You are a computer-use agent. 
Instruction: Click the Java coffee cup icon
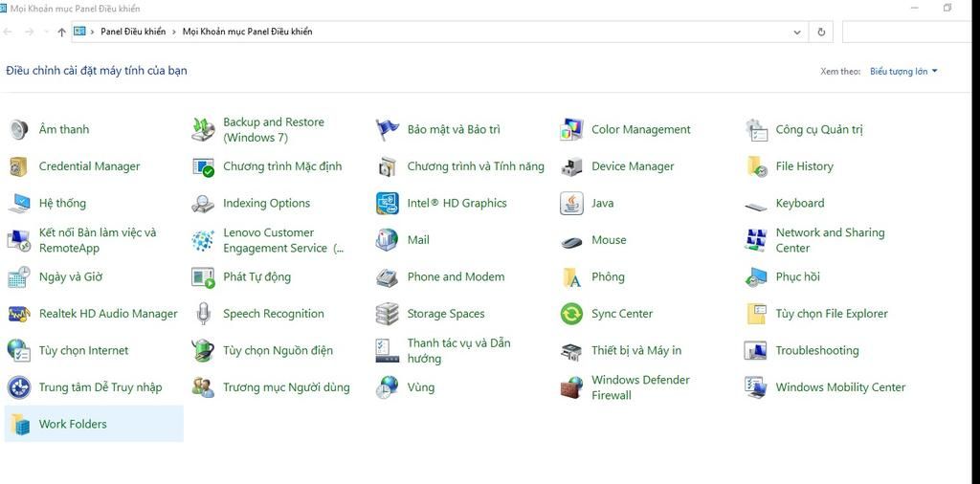[x=571, y=203]
